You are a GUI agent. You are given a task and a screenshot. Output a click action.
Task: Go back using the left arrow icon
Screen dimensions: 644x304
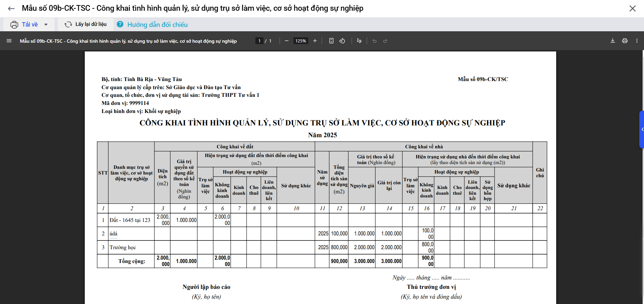coord(11,8)
